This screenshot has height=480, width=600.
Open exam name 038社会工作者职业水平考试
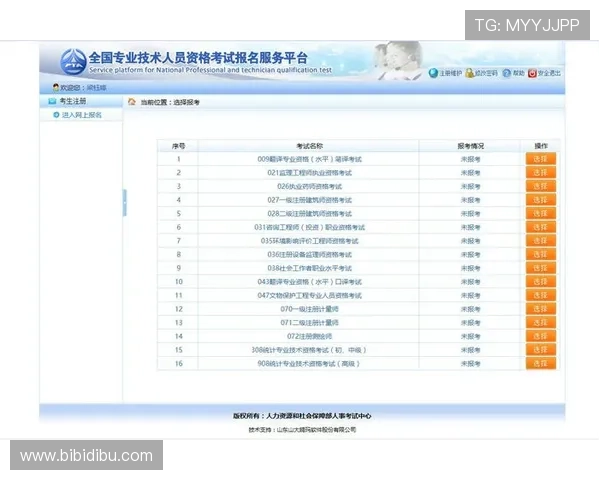309,268
